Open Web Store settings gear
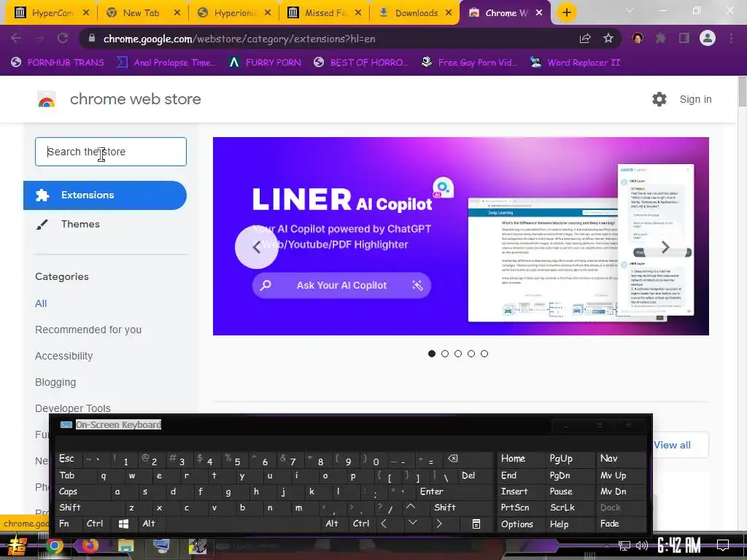The height and width of the screenshot is (560, 747). point(659,99)
